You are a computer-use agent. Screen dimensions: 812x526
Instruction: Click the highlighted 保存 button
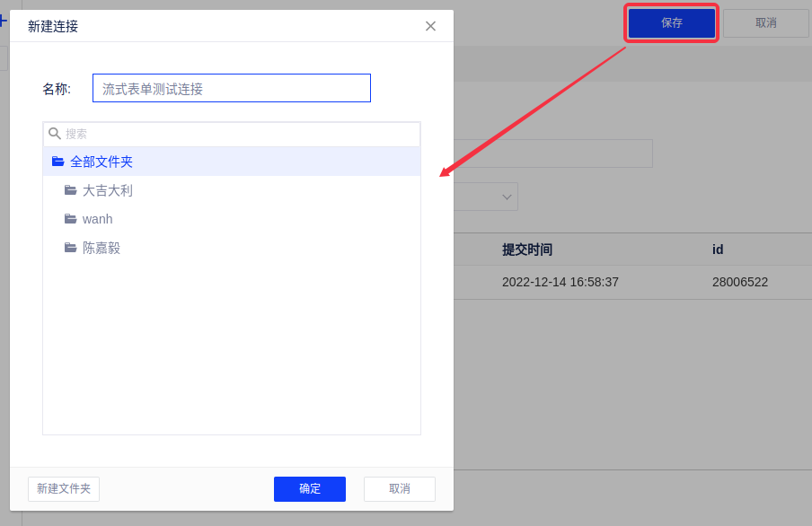pyautogui.click(x=671, y=23)
